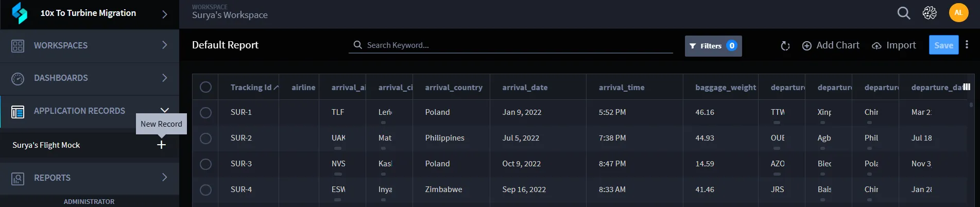
Task: Open the search icon in top bar
Action: click(x=904, y=13)
